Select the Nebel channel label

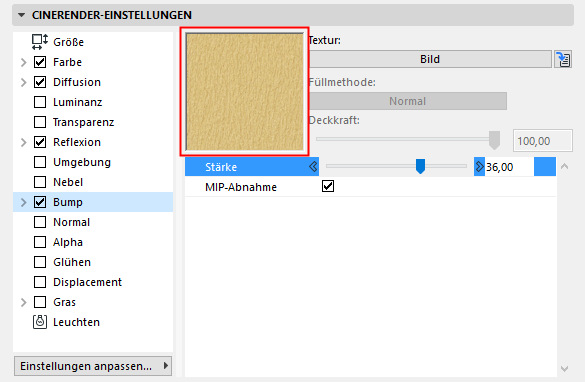(x=68, y=182)
